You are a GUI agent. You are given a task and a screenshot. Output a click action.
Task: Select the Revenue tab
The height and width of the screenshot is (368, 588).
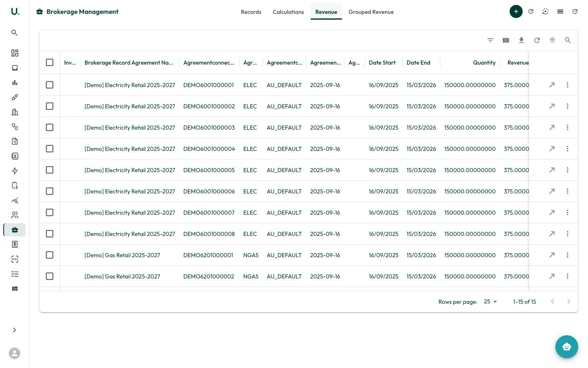click(326, 12)
